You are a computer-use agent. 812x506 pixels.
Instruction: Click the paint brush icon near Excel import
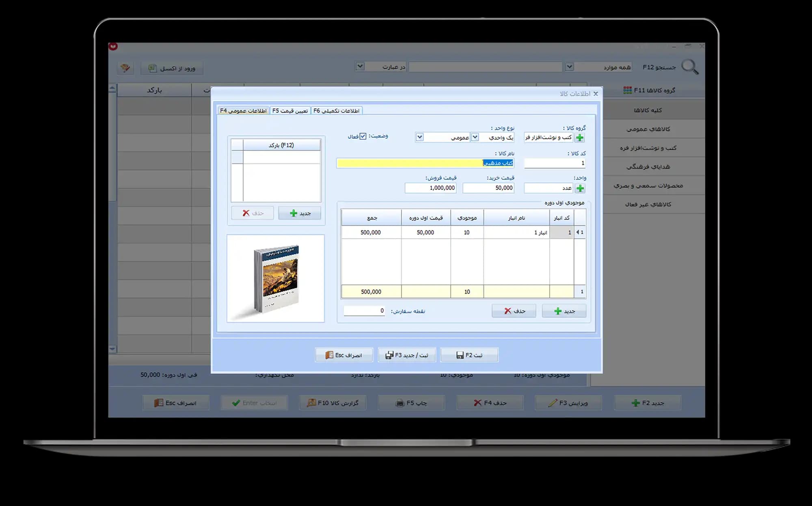pyautogui.click(x=125, y=68)
